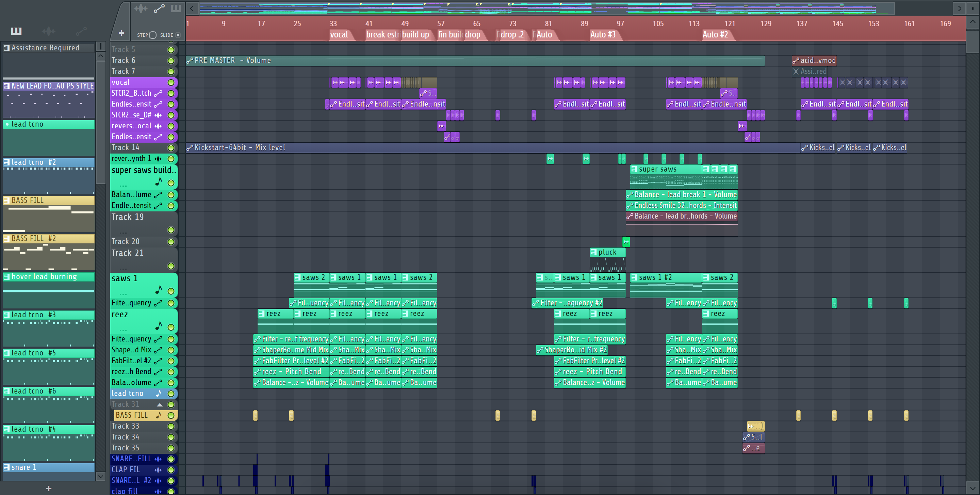Show automation clips in the picker panel

tap(81, 31)
